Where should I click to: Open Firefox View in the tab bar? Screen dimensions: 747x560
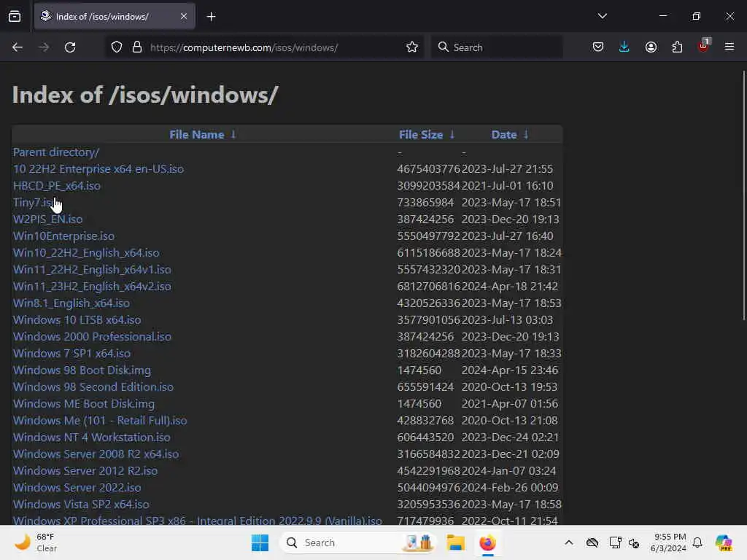click(15, 16)
